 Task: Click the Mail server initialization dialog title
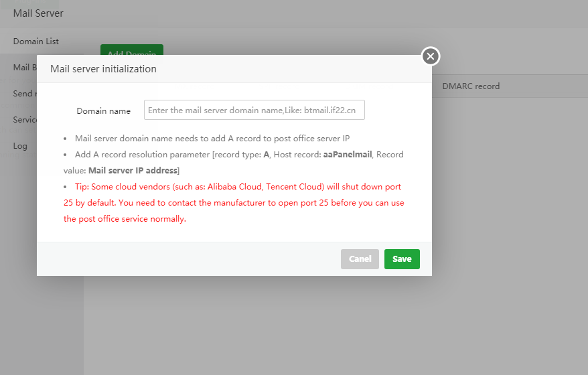[x=103, y=69]
